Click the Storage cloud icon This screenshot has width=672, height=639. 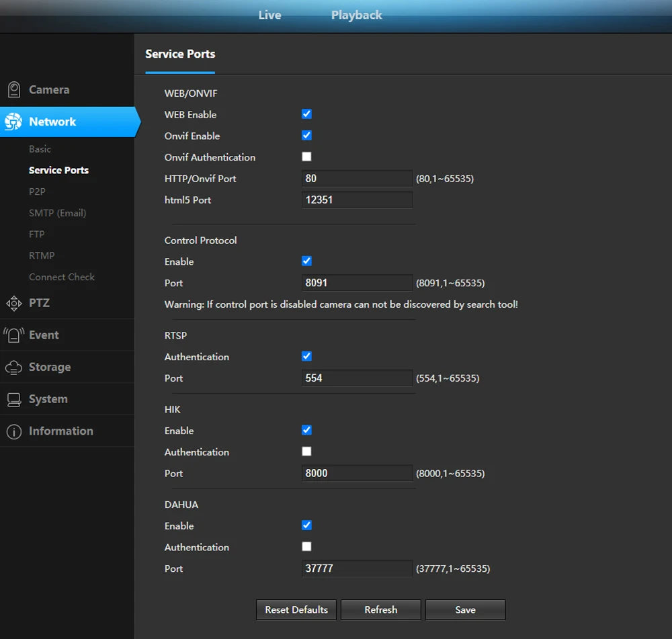pos(13,368)
